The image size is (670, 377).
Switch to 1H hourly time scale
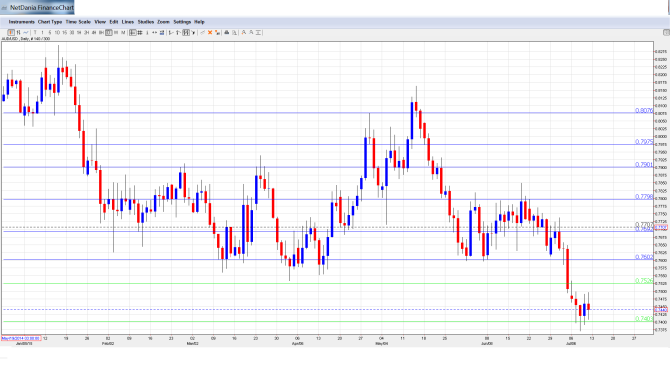[79, 32]
